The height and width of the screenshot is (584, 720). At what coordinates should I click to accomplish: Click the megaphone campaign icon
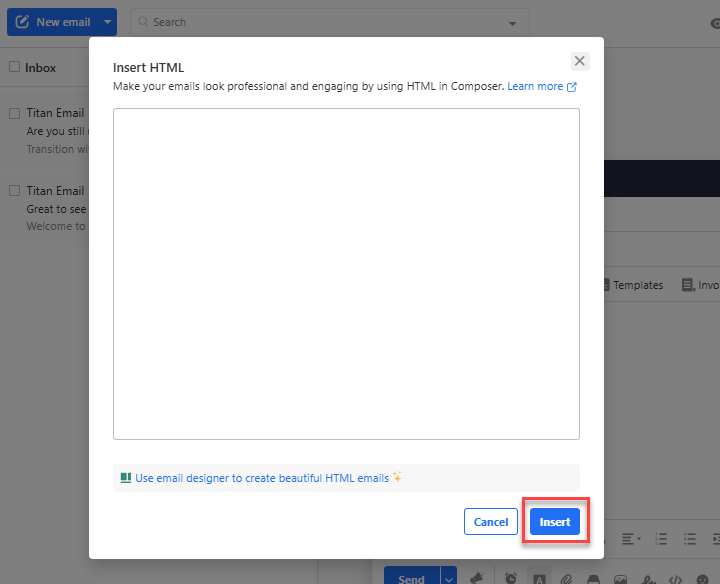477,578
